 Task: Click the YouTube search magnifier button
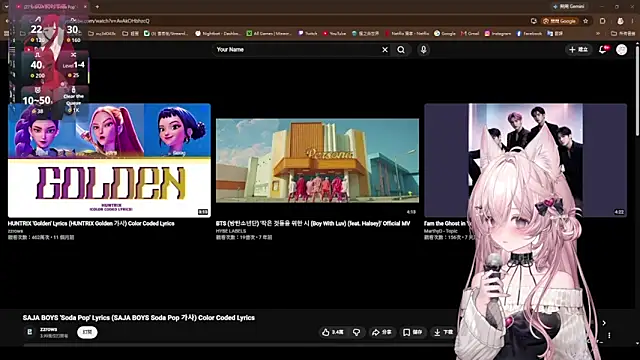tap(401, 50)
